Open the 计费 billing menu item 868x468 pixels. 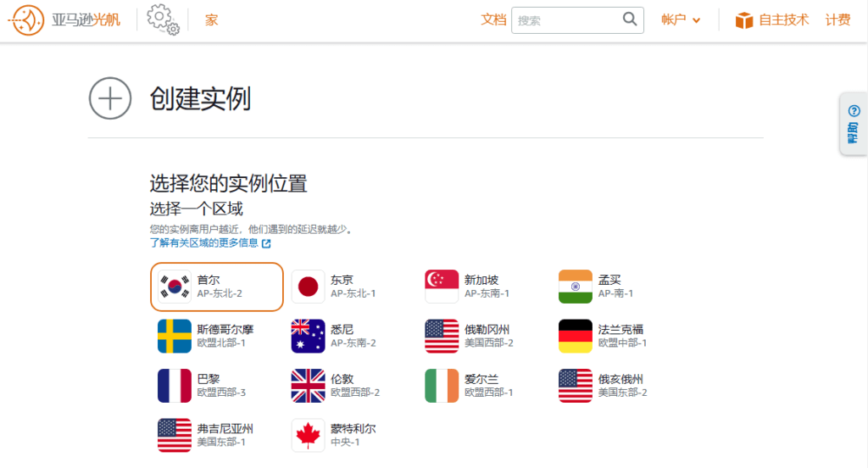[x=837, y=20]
